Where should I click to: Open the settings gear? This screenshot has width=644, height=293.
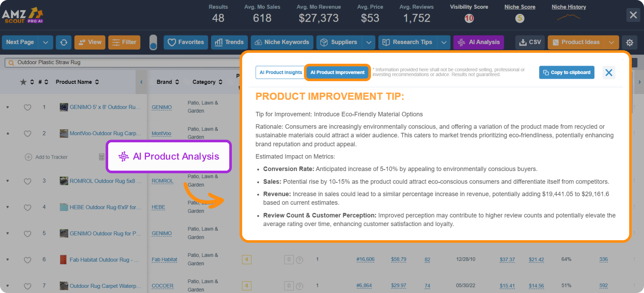click(x=630, y=42)
